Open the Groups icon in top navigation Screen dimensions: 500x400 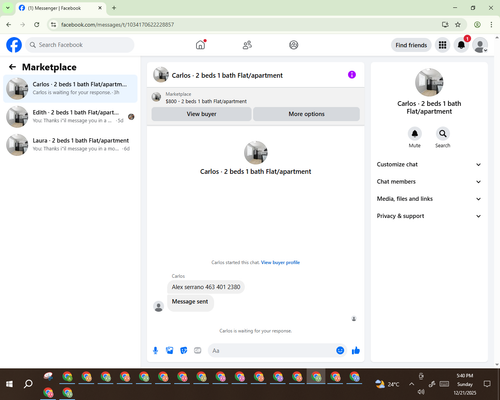pos(294,45)
